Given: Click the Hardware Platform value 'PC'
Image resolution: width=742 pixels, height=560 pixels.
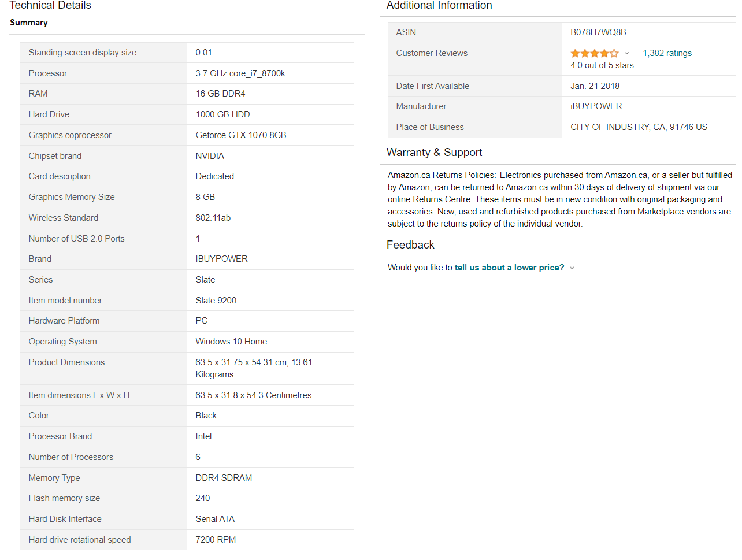Looking at the screenshot, I should [201, 321].
